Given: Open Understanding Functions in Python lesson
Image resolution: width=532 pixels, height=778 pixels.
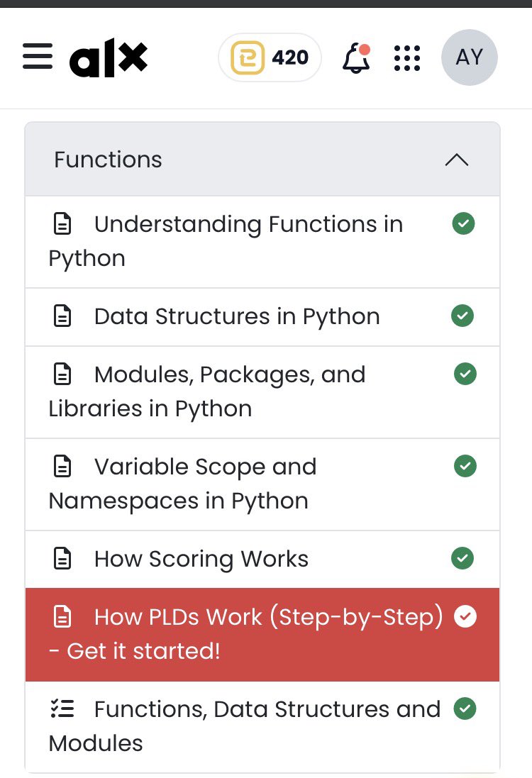Looking at the screenshot, I should [262, 242].
